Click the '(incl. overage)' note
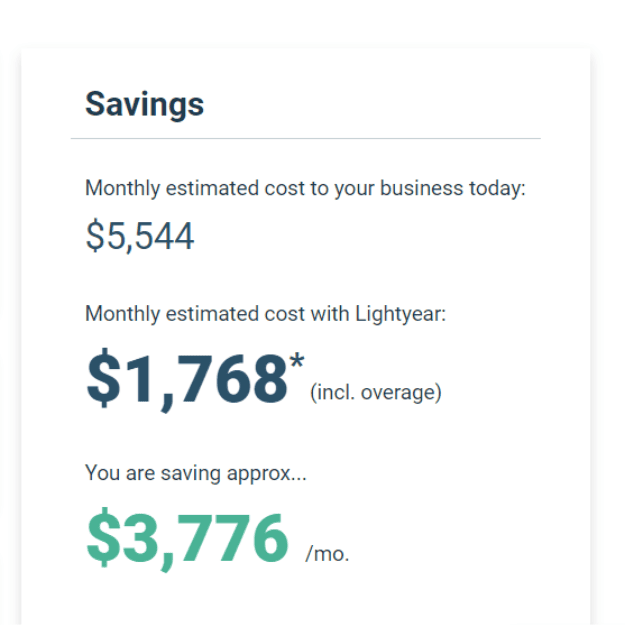Viewport: 625px width, 625px height. (x=375, y=393)
